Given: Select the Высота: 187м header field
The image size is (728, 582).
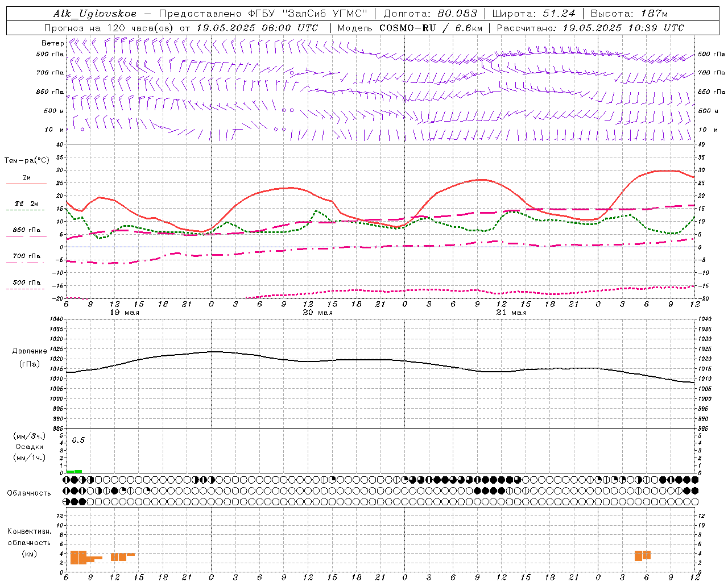Looking at the screenshot, I should point(629,14).
